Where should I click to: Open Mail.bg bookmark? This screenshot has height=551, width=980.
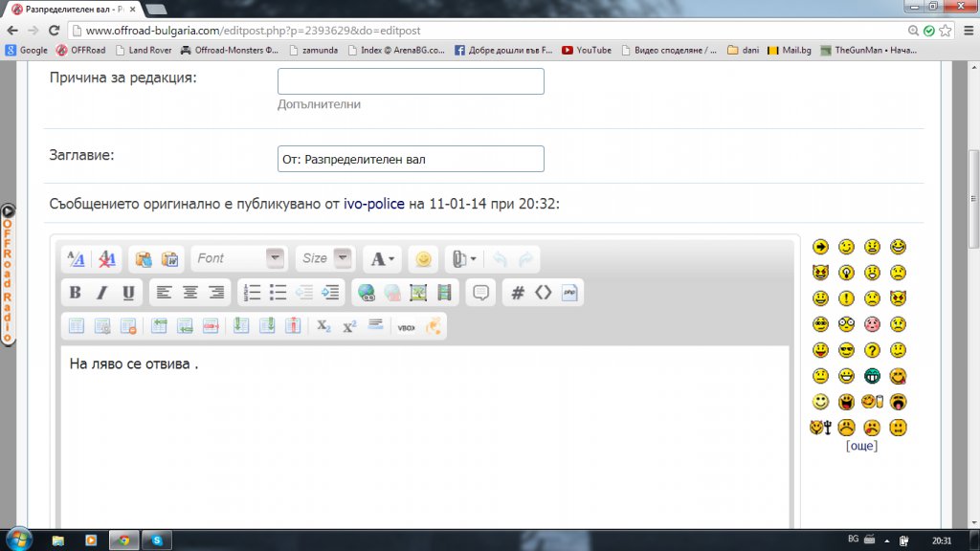click(790, 50)
